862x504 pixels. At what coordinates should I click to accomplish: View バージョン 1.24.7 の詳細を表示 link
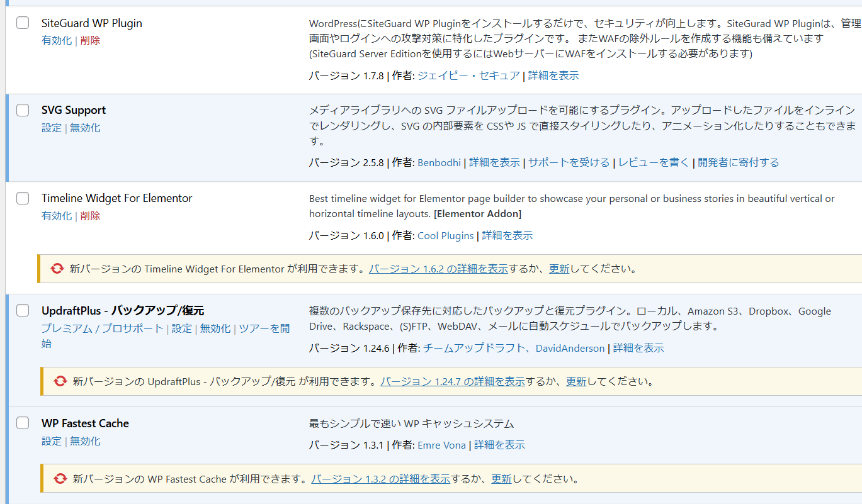pyautogui.click(x=453, y=381)
